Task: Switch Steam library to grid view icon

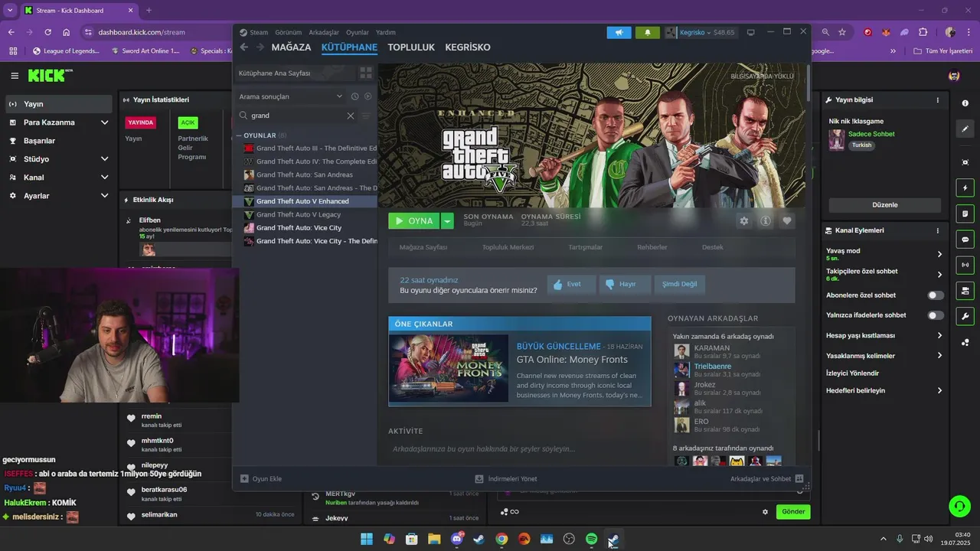Action: 366,73
